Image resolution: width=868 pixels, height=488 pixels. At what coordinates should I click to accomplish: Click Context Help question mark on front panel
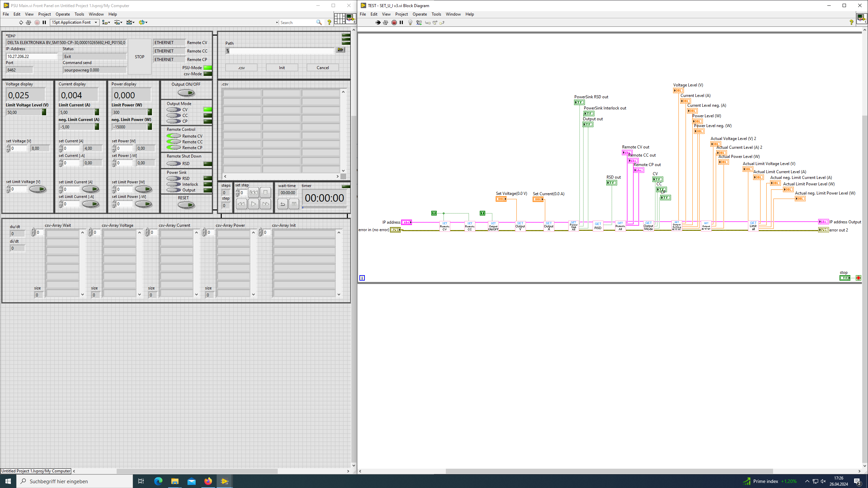tap(329, 22)
